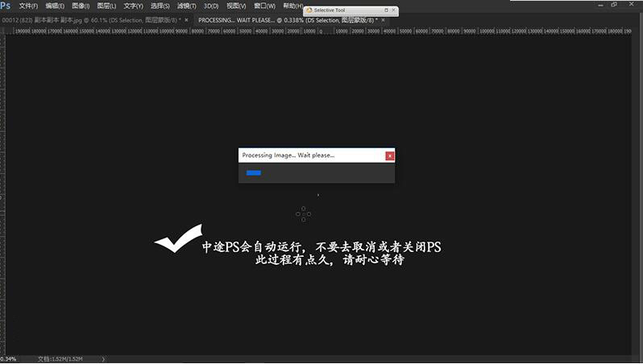The image size is (643, 364).
Task: Switch to the 00012 副本 jpg document tab
Action: (x=91, y=19)
